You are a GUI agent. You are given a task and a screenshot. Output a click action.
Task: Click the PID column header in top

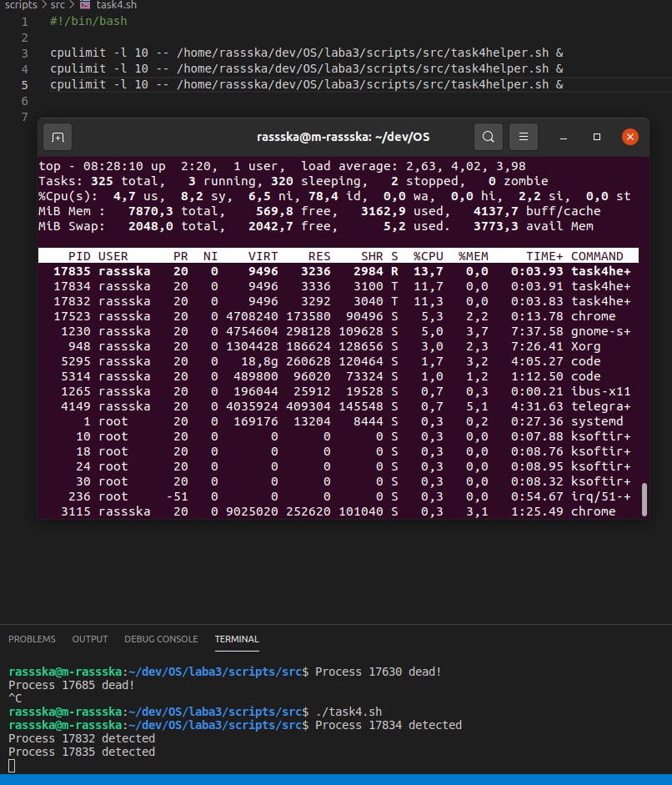click(79, 256)
